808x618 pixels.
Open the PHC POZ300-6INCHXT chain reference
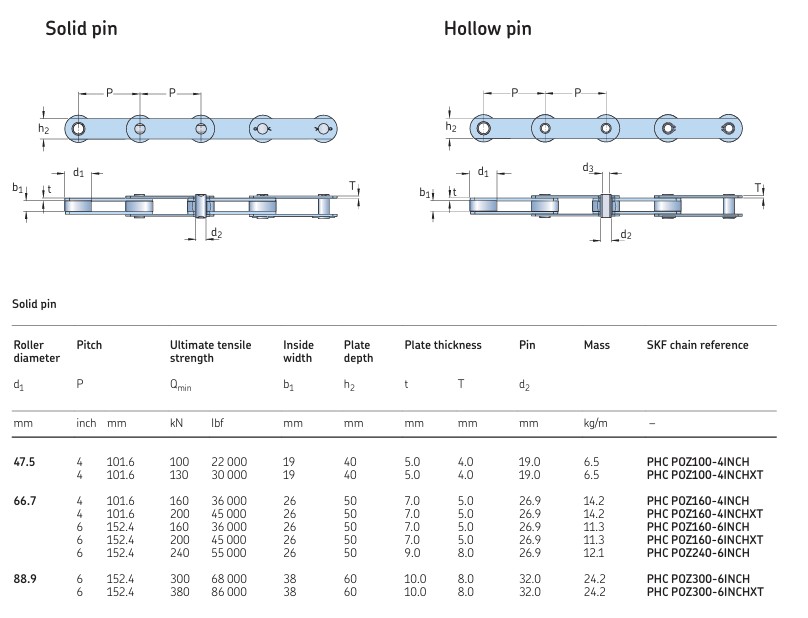click(x=705, y=592)
